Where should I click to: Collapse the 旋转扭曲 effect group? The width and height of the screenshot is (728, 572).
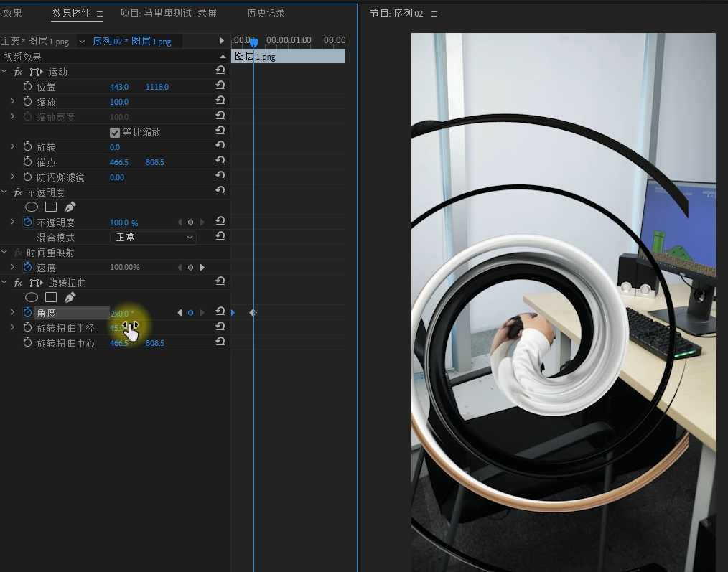click(4, 282)
